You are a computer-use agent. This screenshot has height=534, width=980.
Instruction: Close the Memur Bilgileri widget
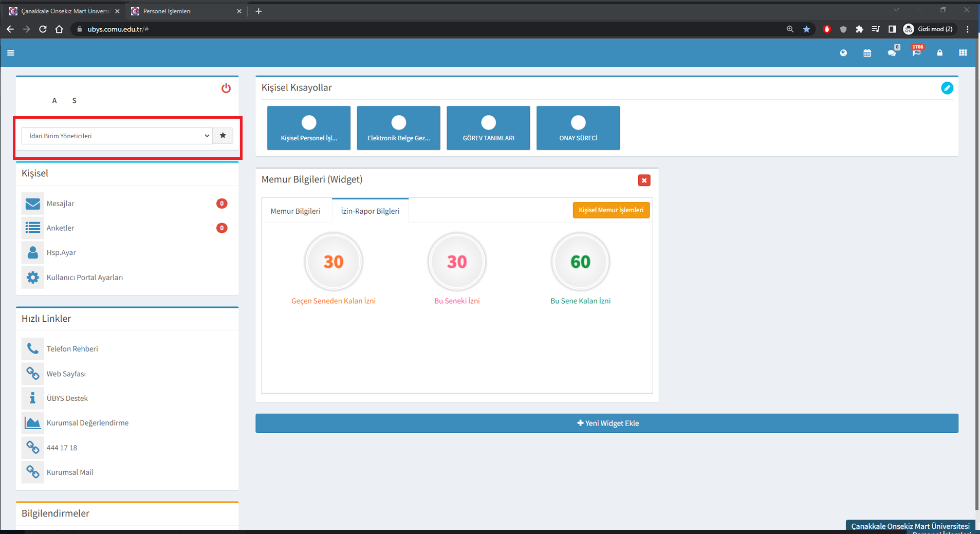click(x=643, y=180)
